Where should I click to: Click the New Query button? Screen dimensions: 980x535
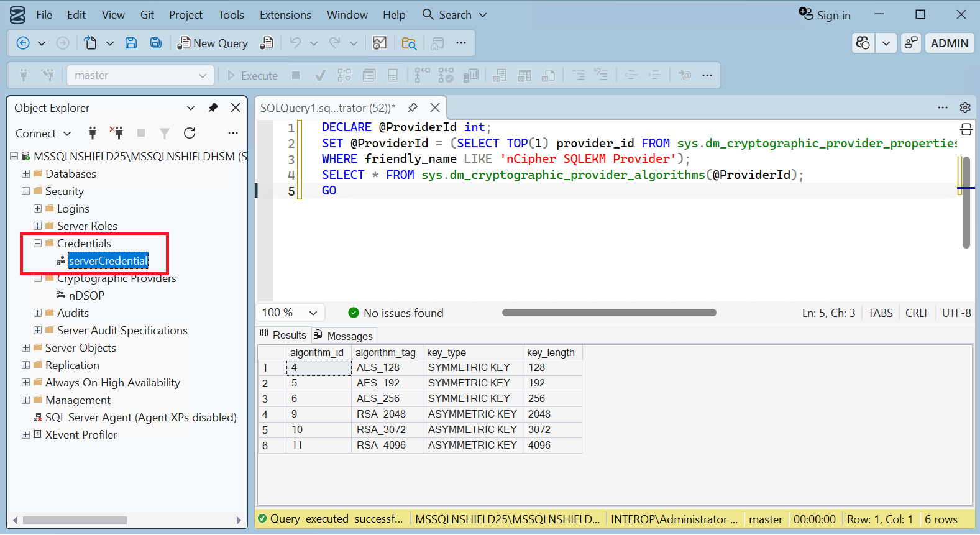pyautogui.click(x=213, y=43)
